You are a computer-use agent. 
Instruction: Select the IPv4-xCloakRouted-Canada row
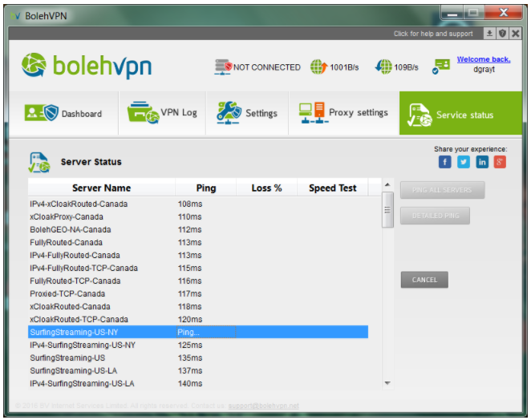tap(198, 204)
